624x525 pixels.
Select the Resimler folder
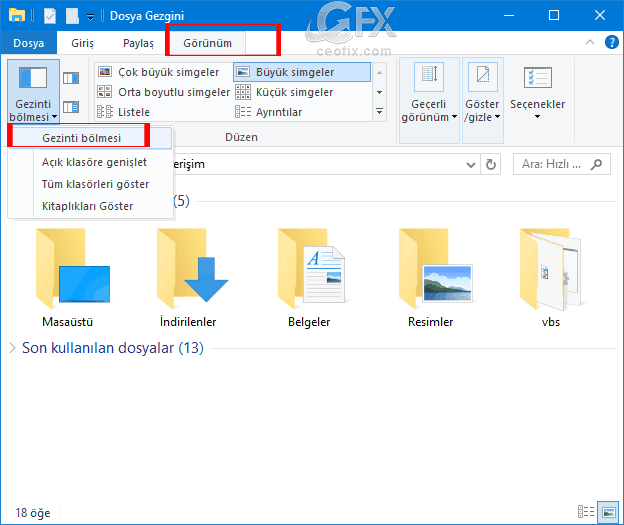[x=435, y=278]
